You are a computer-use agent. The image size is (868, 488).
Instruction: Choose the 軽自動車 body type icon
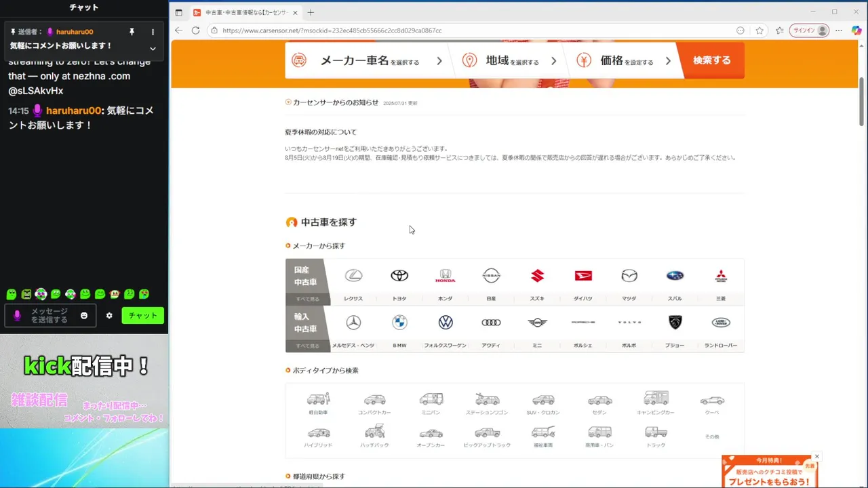pos(318,399)
